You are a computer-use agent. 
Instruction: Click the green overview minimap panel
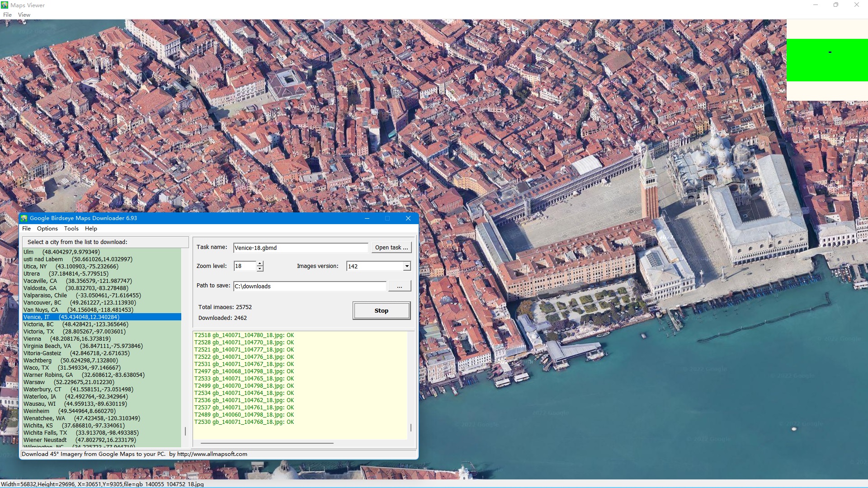pyautogui.click(x=827, y=60)
